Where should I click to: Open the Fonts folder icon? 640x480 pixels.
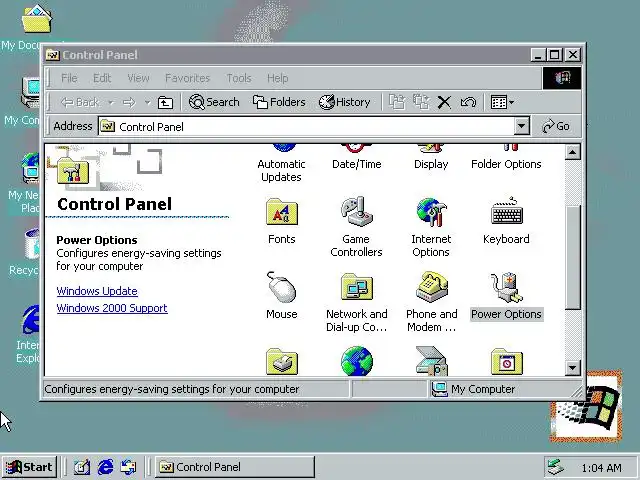(282, 212)
